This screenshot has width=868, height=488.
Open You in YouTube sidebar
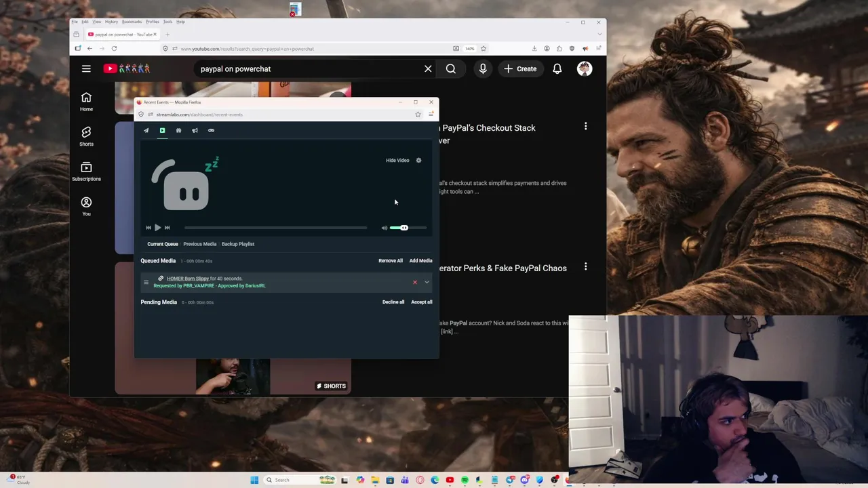click(86, 207)
